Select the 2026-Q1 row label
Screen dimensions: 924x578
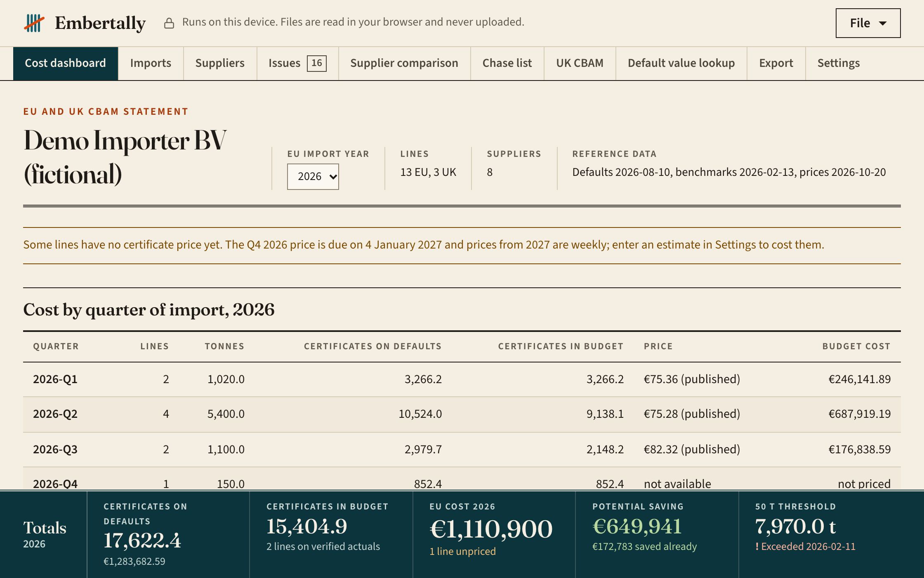click(x=55, y=379)
